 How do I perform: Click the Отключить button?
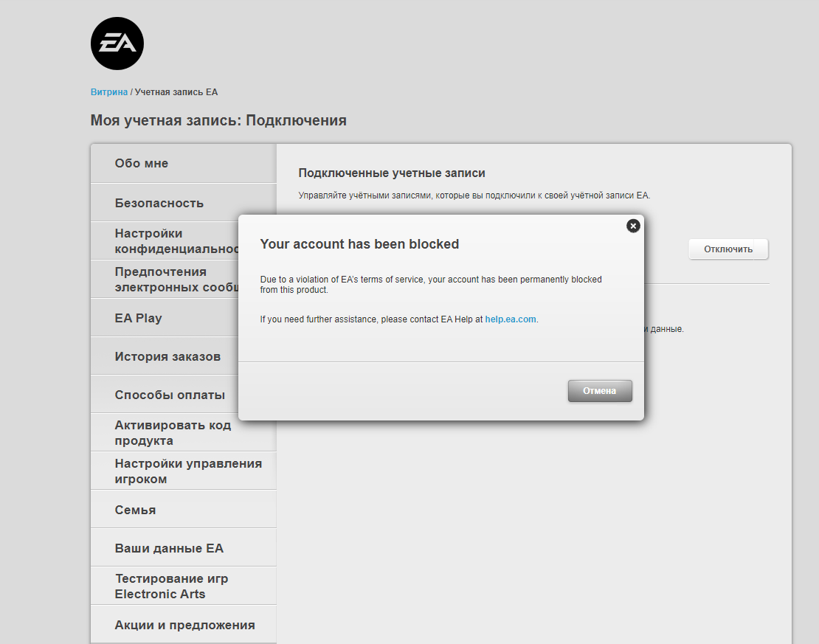[x=728, y=249]
